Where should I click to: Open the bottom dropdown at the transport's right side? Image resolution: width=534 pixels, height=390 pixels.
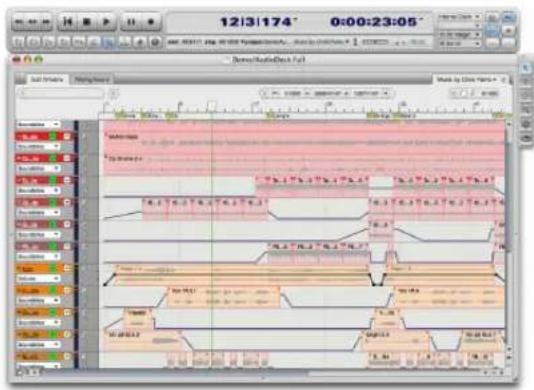pyautogui.click(x=459, y=44)
